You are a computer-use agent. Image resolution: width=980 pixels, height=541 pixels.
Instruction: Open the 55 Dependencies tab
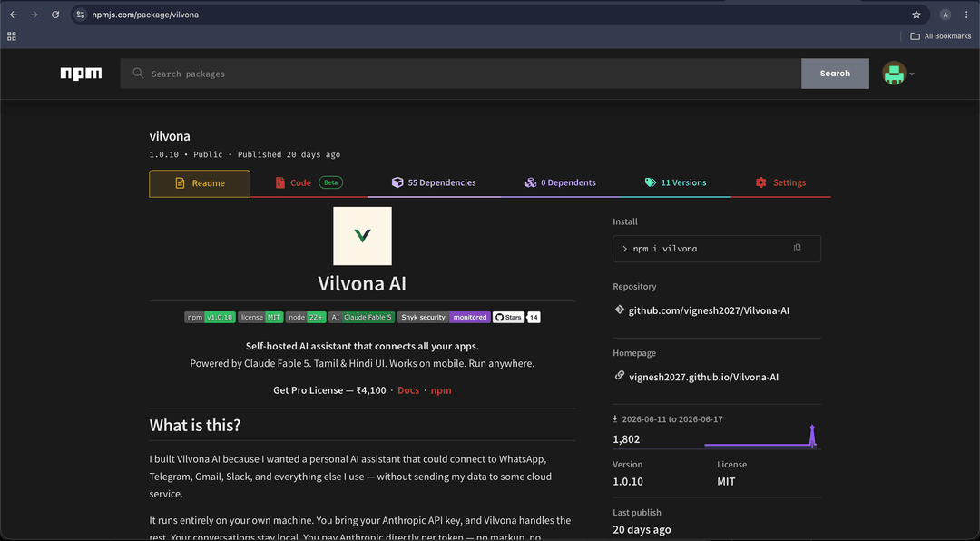pos(434,182)
